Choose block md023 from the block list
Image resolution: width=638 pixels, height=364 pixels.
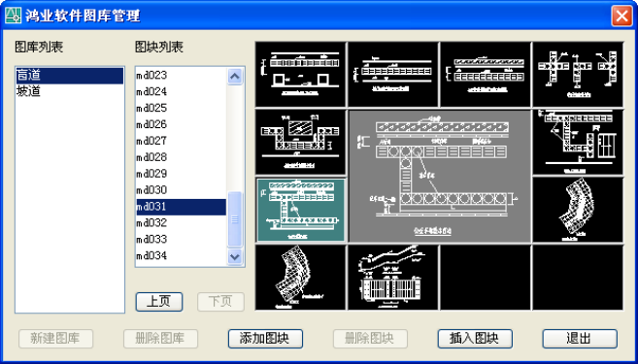(x=181, y=76)
